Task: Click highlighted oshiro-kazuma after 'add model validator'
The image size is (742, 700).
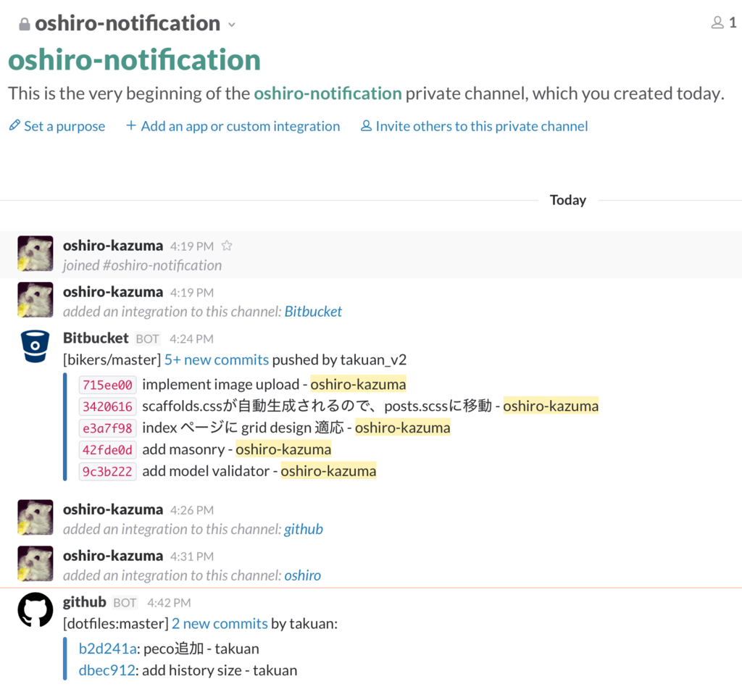Action: [x=328, y=471]
